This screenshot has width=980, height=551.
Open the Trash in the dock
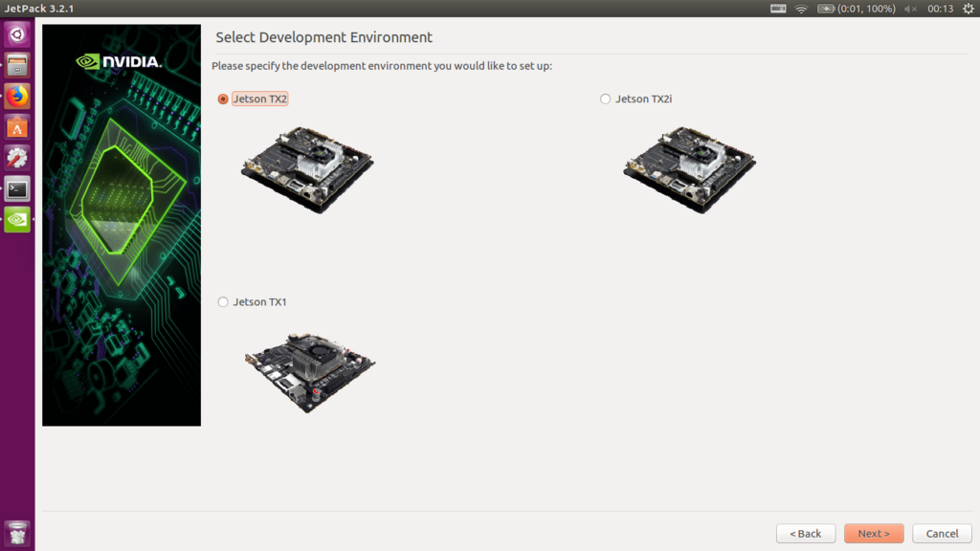(x=17, y=534)
